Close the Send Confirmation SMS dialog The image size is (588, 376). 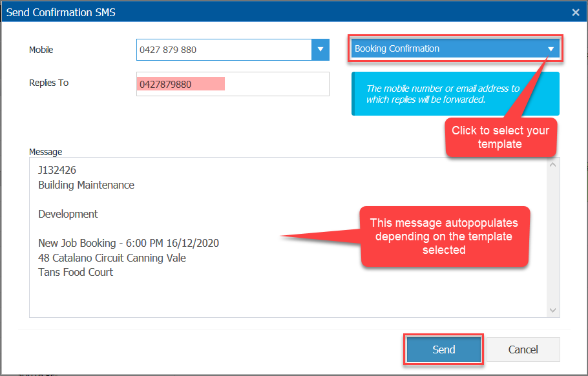tap(576, 12)
